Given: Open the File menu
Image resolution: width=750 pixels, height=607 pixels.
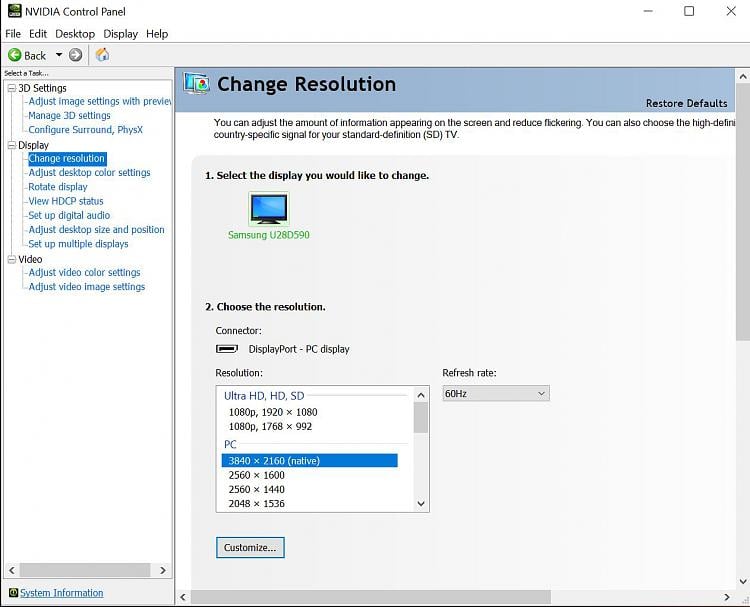Looking at the screenshot, I should click(13, 34).
